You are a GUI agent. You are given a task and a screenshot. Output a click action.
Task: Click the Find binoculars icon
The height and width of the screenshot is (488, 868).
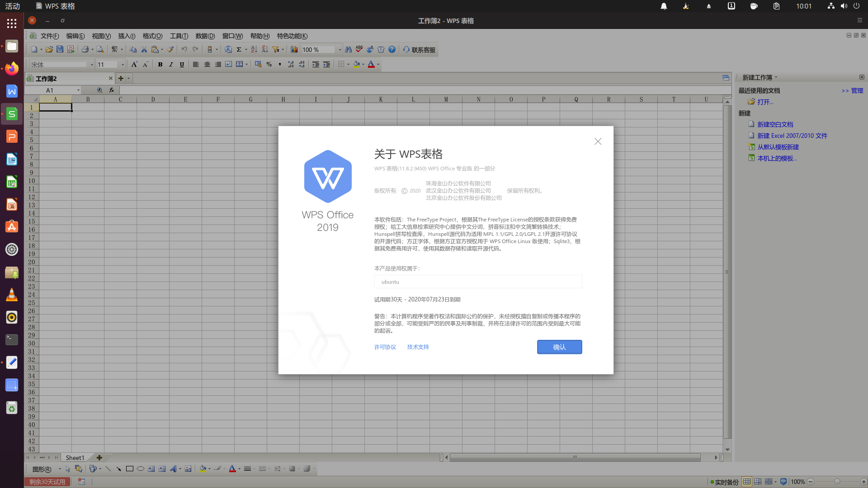(x=348, y=50)
